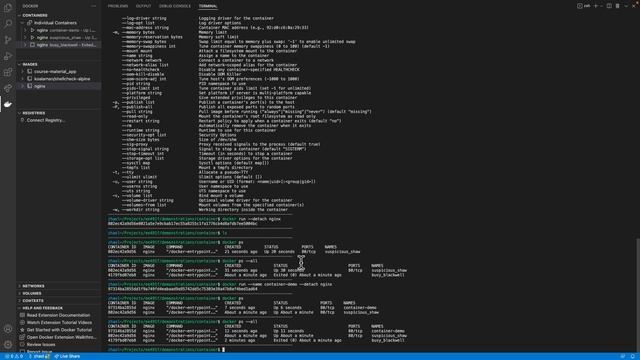Expand the nginx suspicious_shaw container
640x360 pixels.
[x=25, y=38]
